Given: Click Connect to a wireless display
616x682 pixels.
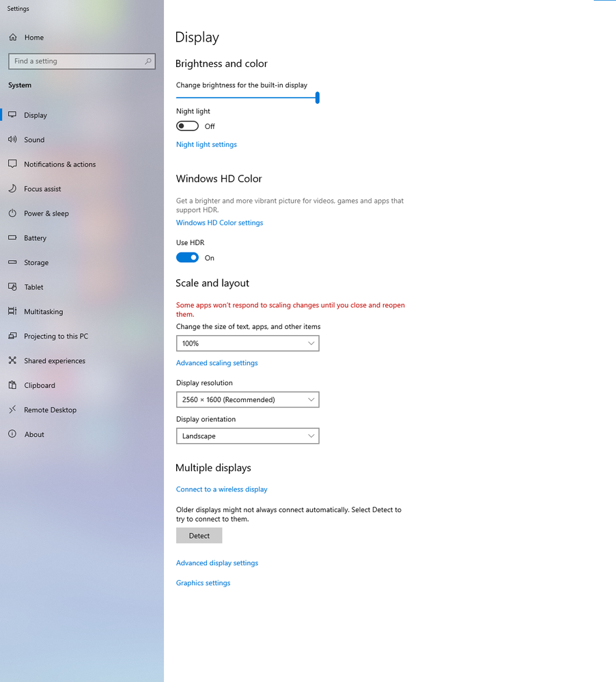Looking at the screenshot, I should coord(221,489).
